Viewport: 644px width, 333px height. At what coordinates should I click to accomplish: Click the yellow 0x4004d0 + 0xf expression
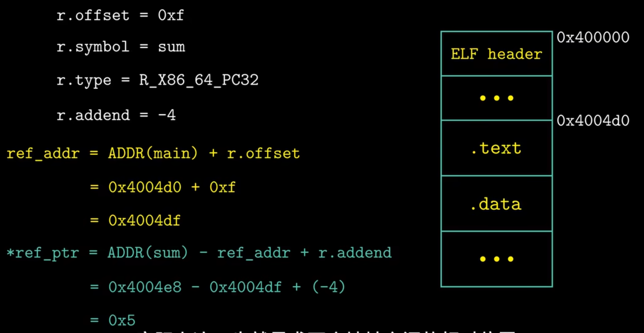(x=172, y=187)
